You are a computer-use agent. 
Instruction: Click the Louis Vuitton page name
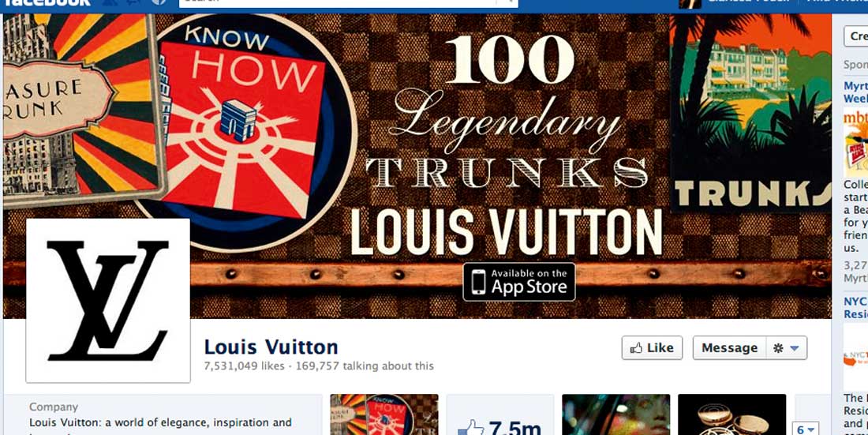coord(271,347)
